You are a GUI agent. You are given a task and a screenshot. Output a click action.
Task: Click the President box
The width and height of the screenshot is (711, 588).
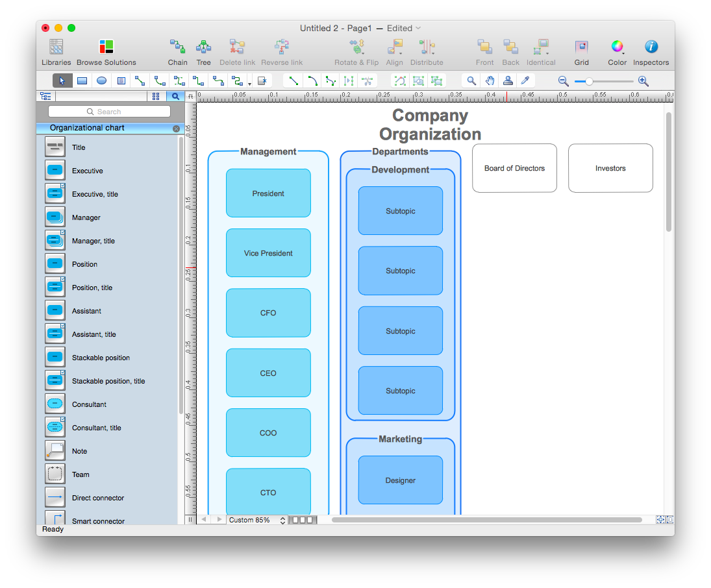point(268,193)
